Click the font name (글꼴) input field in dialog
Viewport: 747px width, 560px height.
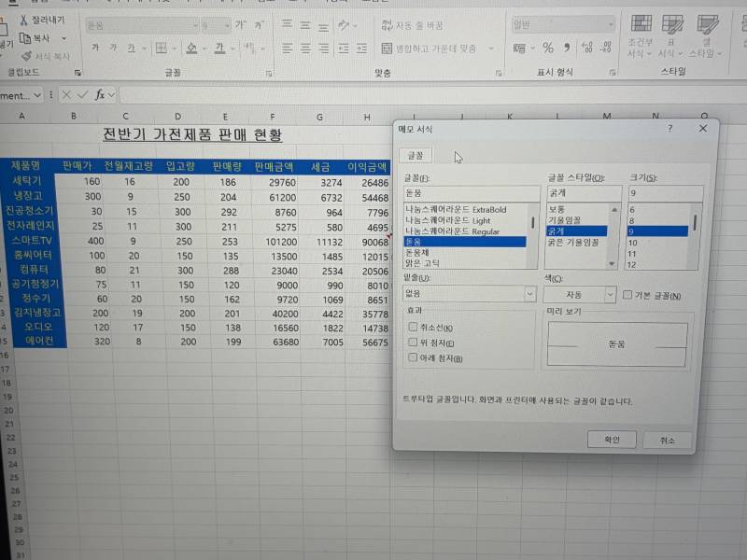click(472, 193)
